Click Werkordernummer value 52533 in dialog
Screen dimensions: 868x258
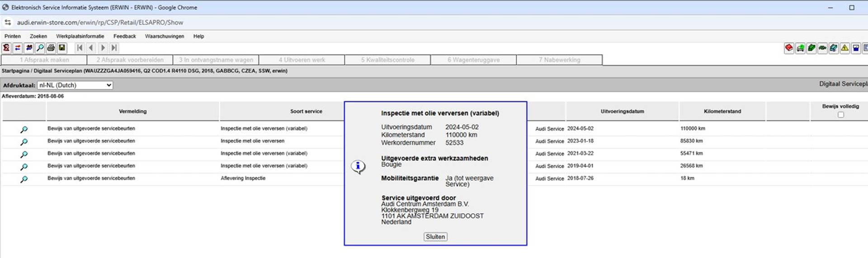454,143
